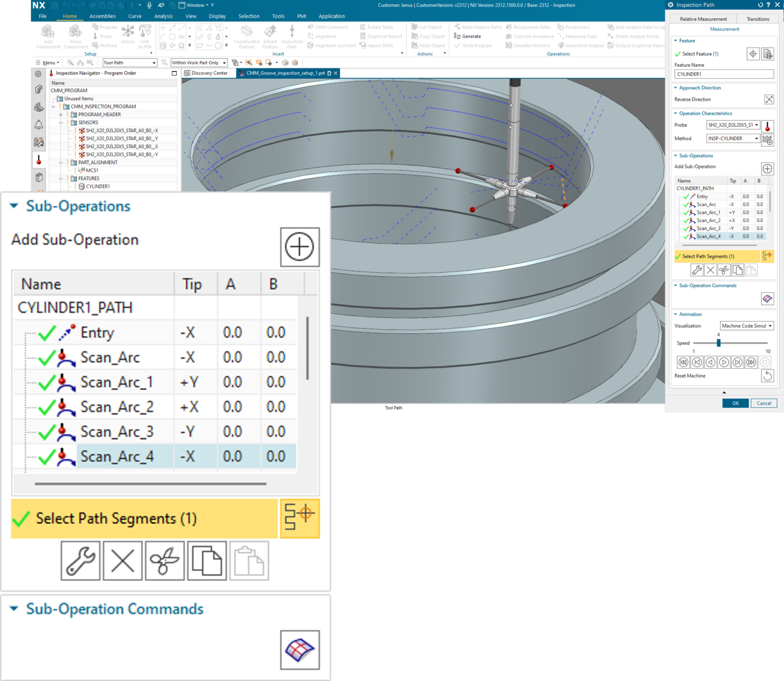Click the scissors cut icon under Select Path Segments
The image size is (784, 681).
tap(164, 561)
